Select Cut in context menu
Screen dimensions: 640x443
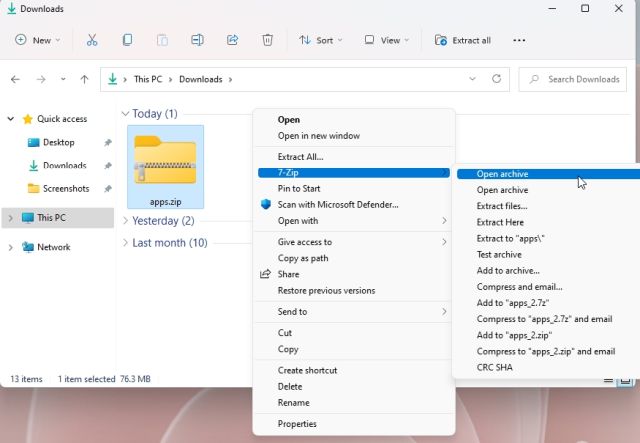[353, 333]
